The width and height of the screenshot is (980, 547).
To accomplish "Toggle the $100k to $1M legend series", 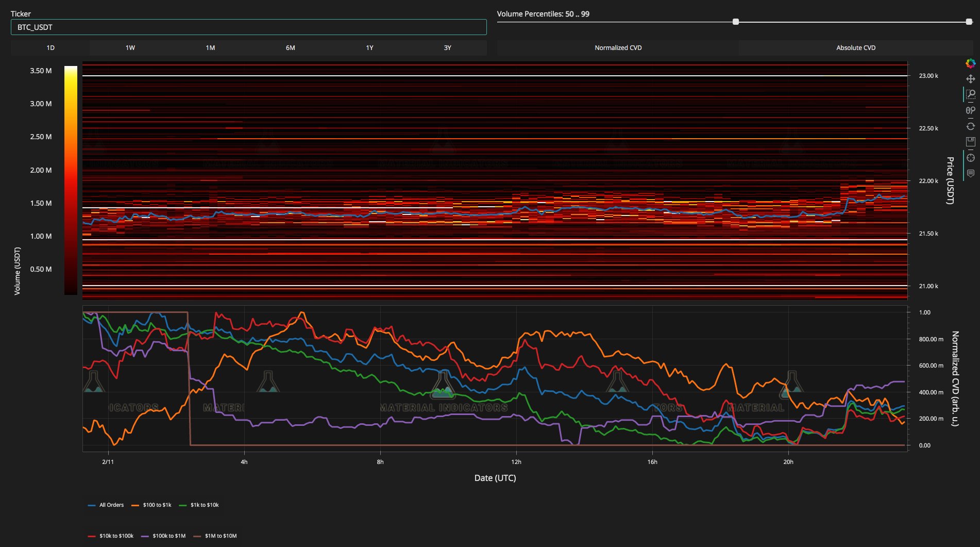I will click(x=168, y=536).
